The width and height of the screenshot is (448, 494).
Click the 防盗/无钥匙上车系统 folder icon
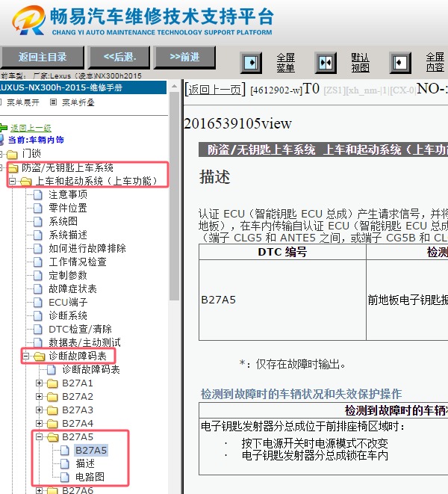tap(13, 168)
